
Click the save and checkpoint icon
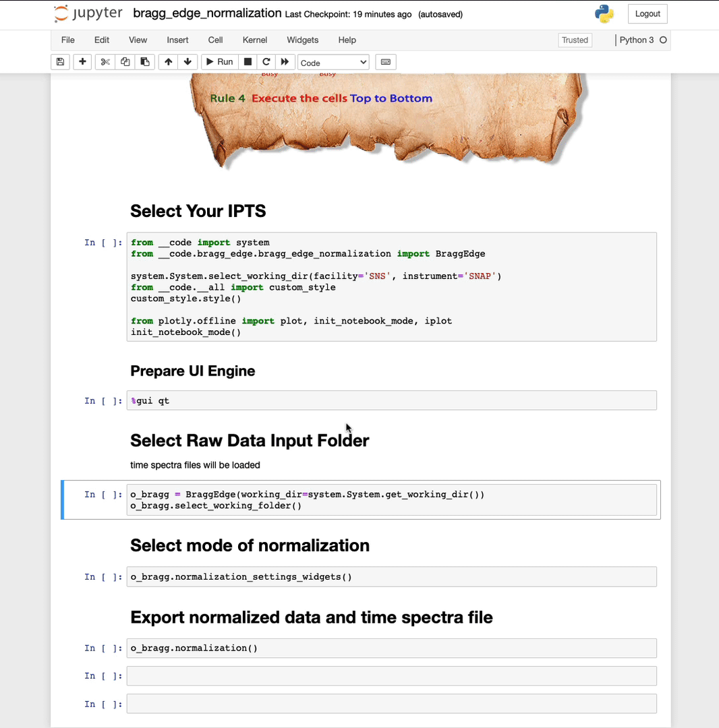click(60, 62)
